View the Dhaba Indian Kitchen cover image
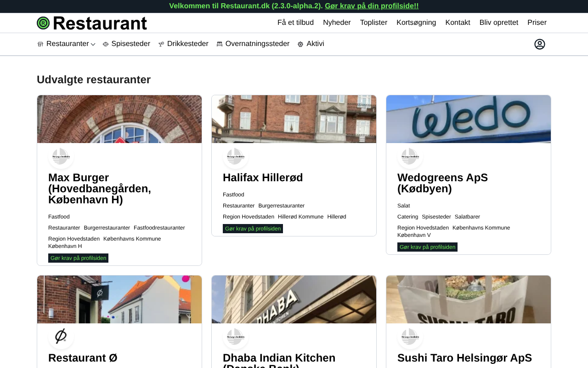The image size is (588, 368). 294,299
